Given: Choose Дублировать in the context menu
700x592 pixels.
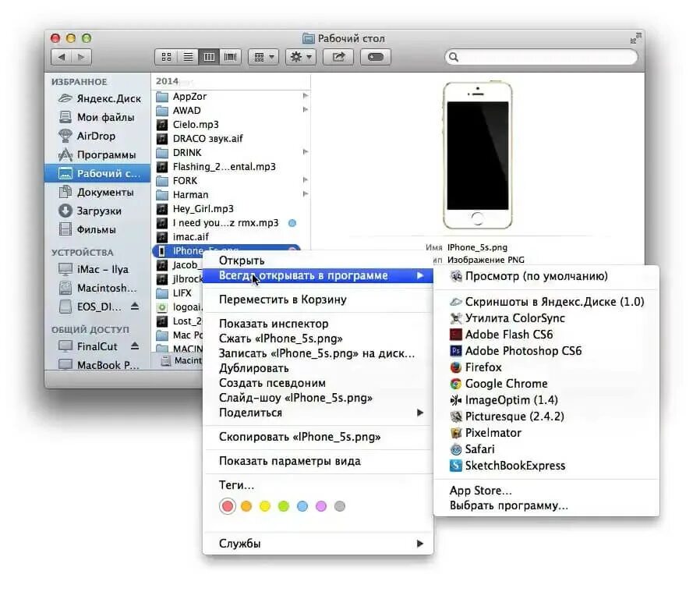Looking at the screenshot, I should point(317,368).
